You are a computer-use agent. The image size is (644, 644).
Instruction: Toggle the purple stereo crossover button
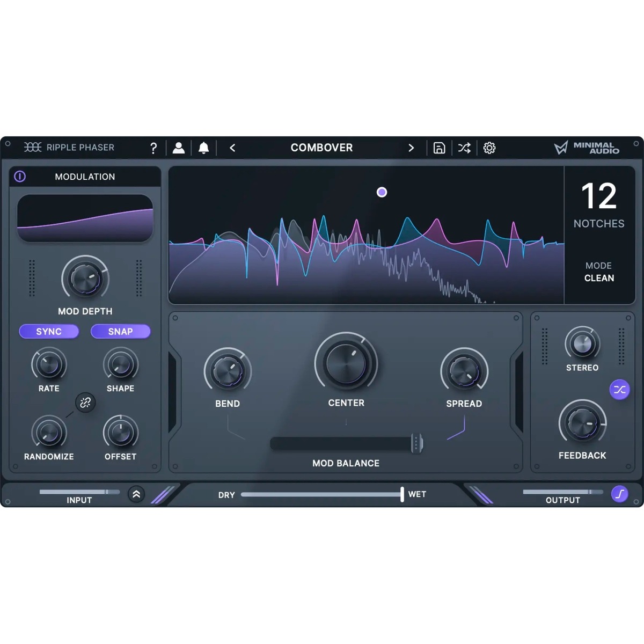point(620,390)
